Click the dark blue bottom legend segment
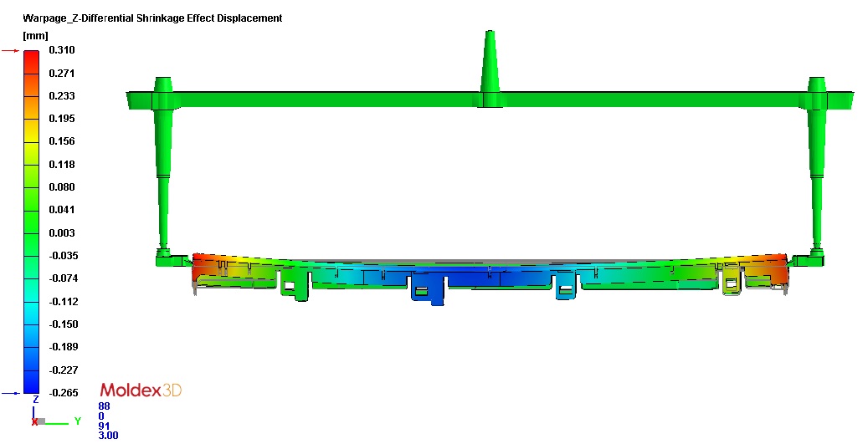868x444 pixels. 31,381
